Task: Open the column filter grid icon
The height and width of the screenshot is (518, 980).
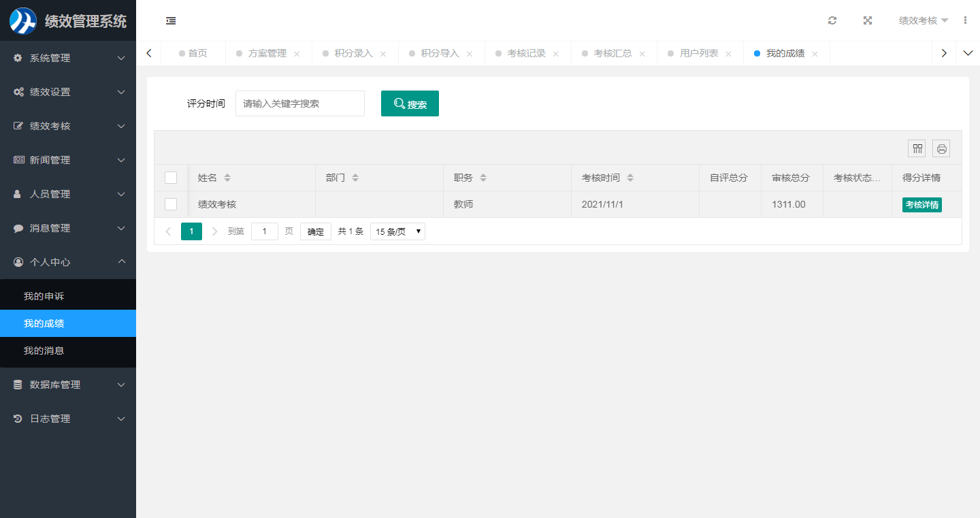Action: 917,148
